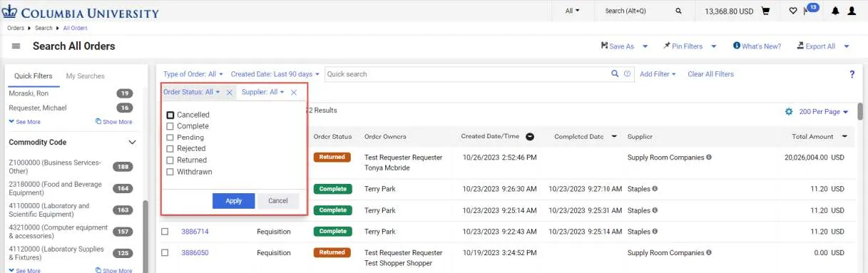Viewport: 868px width, 273px height.
Task: Open favorites heart icon
Action: [x=793, y=11]
